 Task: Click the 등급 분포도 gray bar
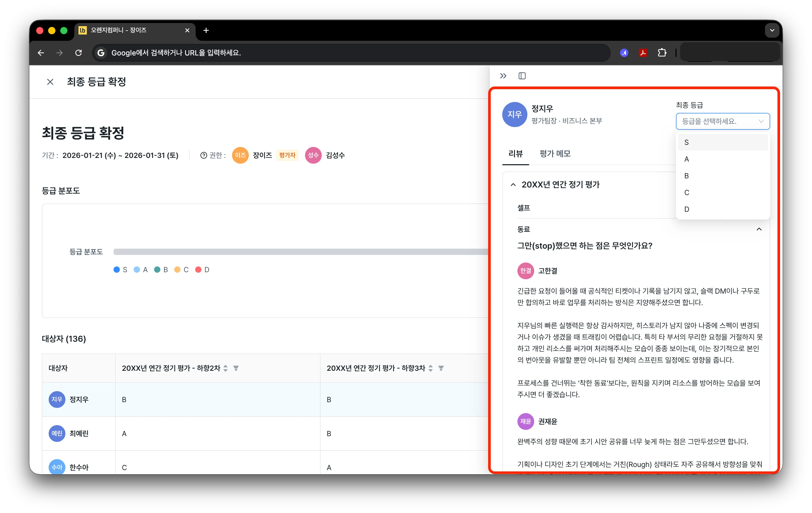301,252
